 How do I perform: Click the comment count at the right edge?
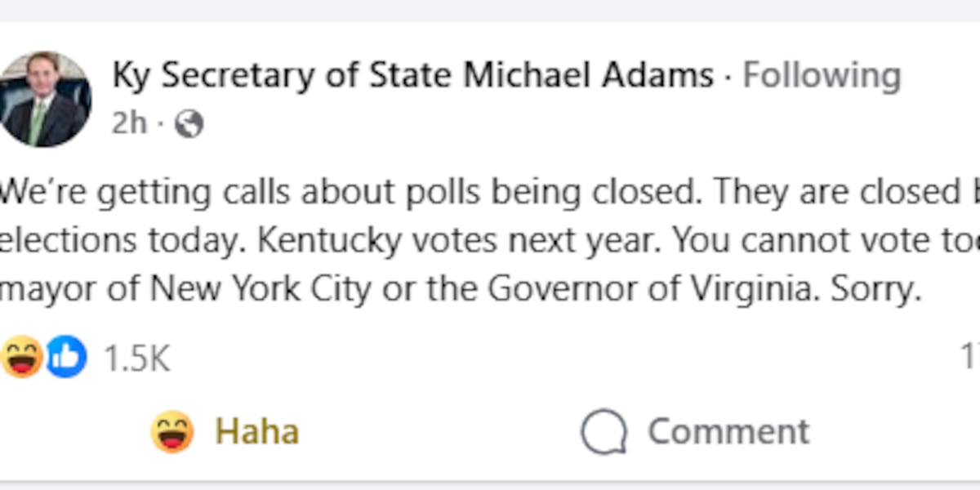tap(972, 355)
